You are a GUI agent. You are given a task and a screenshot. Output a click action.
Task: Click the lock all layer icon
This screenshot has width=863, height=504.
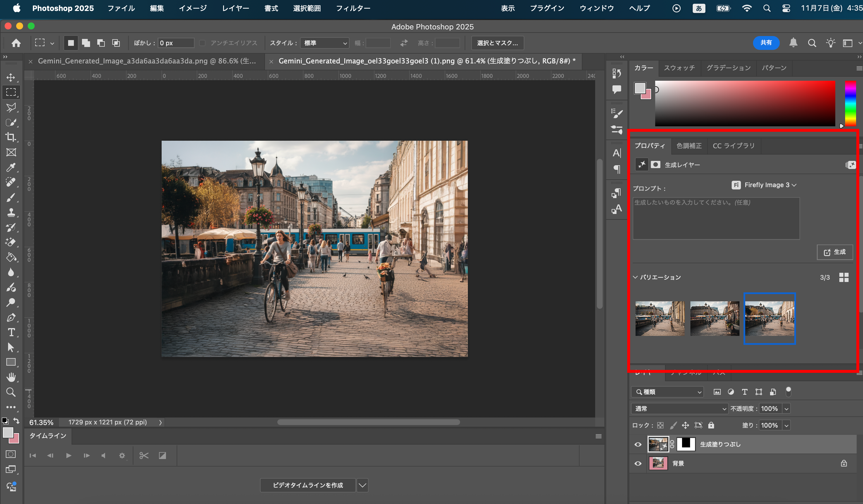click(x=711, y=425)
